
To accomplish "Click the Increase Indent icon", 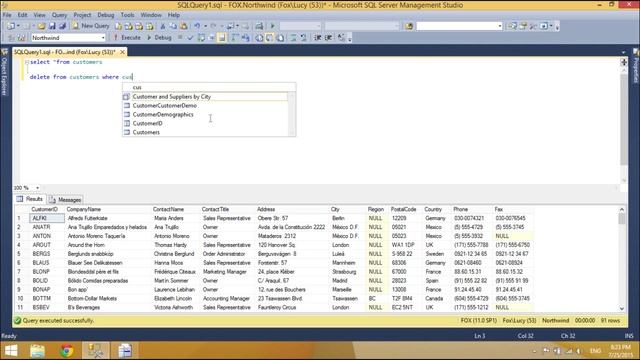I will 328,38.
